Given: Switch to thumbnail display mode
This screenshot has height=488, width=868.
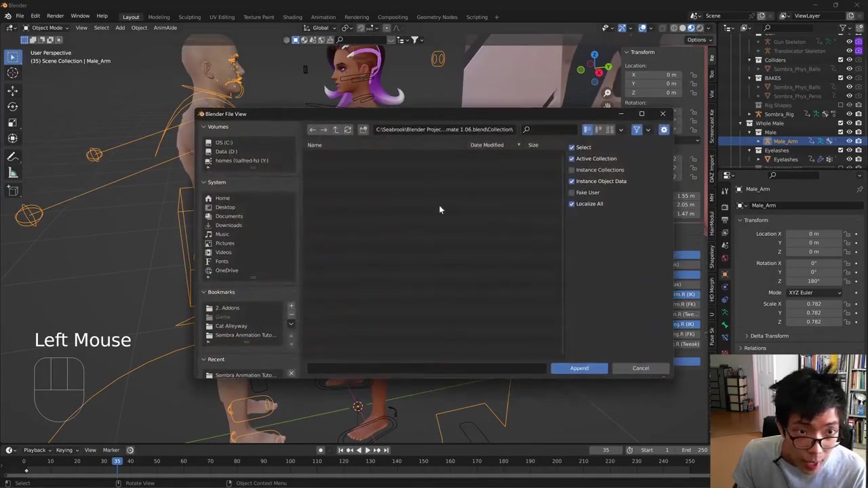Looking at the screenshot, I should tap(610, 129).
